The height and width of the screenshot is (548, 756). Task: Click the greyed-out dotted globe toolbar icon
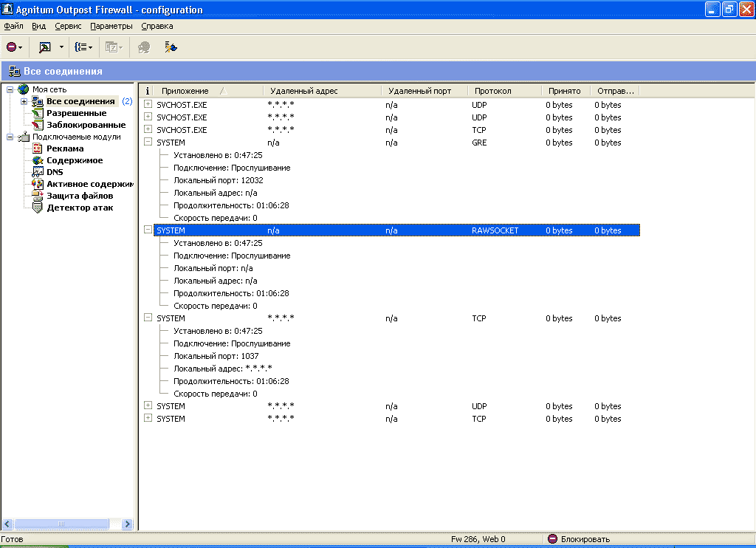144,47
